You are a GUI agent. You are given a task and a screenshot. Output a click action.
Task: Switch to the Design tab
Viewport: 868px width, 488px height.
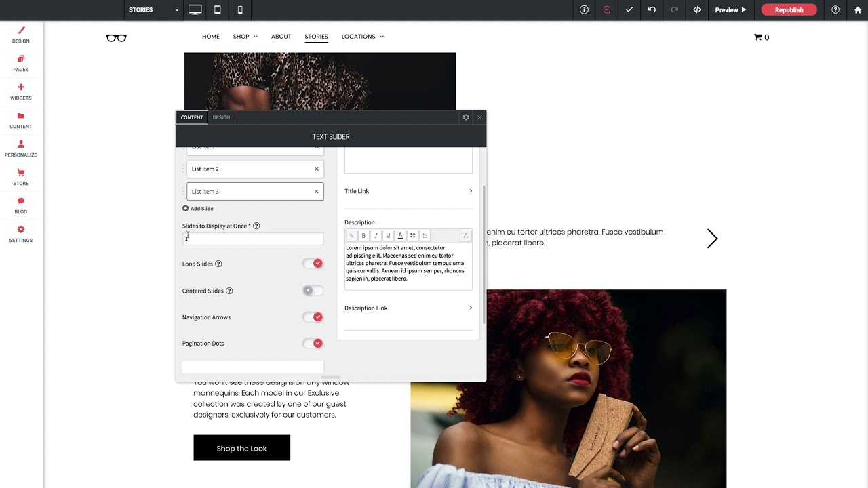pyautogui.click(x=221, y=117)
